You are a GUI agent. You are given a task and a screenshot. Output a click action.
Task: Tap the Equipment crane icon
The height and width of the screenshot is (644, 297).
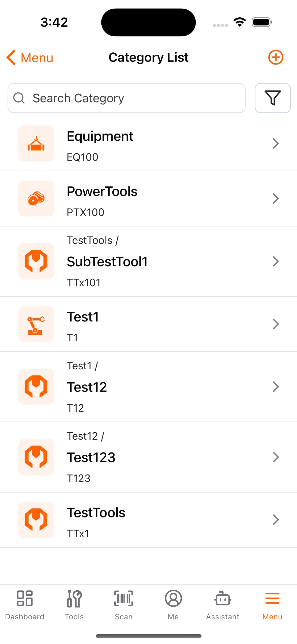click(x=36, y=143)
